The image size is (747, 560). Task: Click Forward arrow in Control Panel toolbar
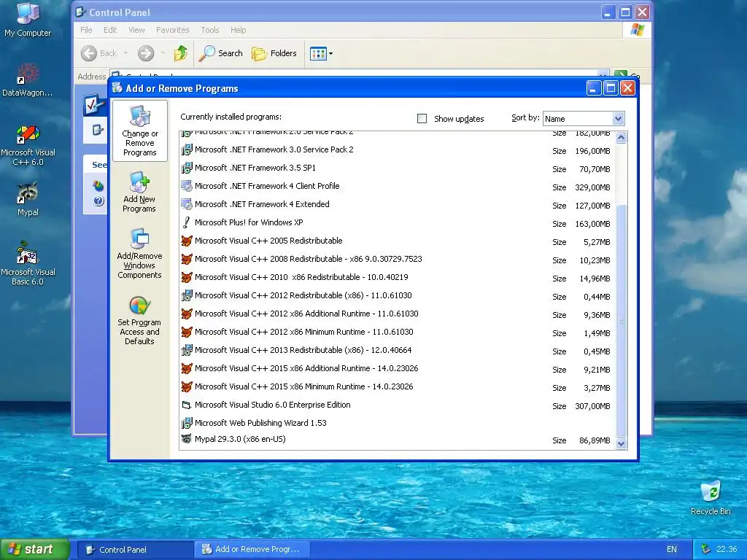coord(146,53)
